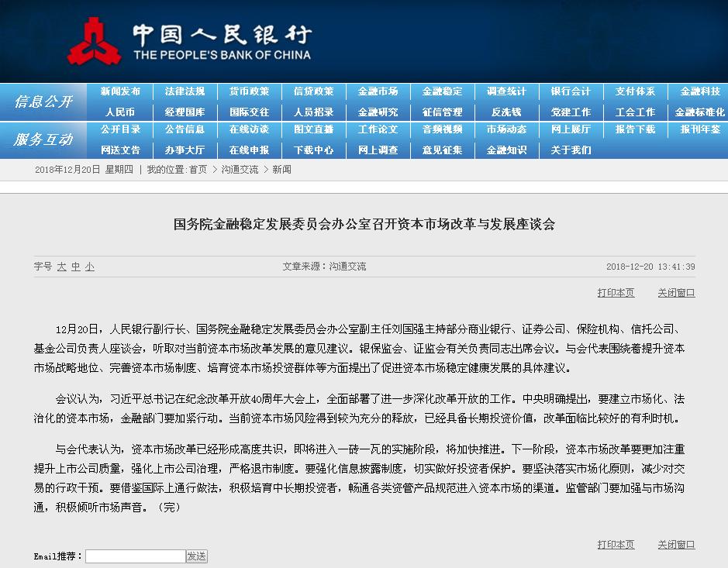Open 支付体系 menu item
728x568 pixels.
[636, 91]
